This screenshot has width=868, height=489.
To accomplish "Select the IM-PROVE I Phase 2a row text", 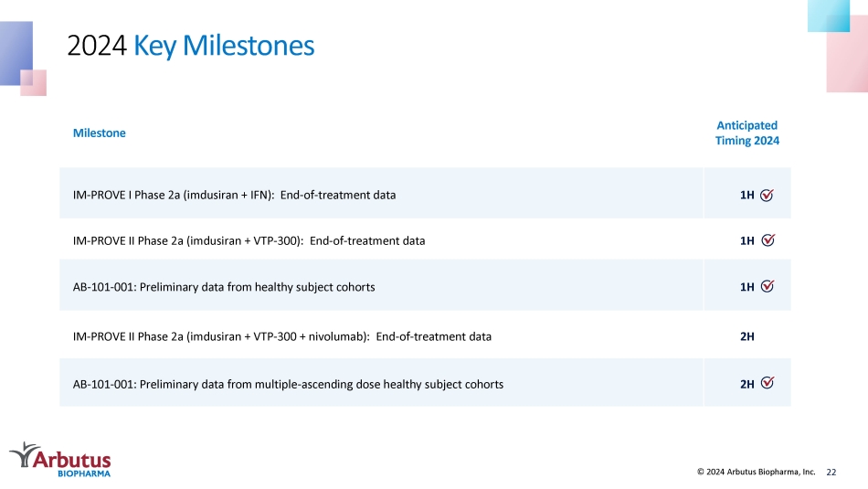I will click(234, 195).
